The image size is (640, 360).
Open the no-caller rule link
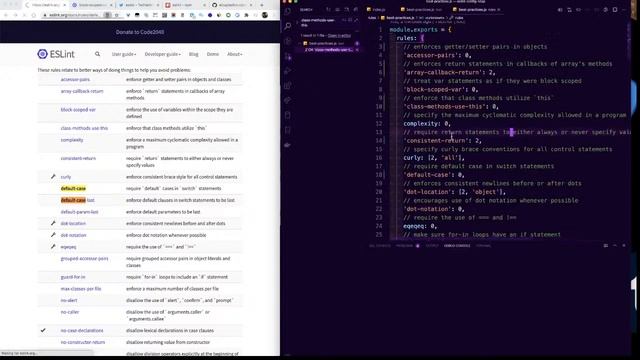tap(70, 312)
